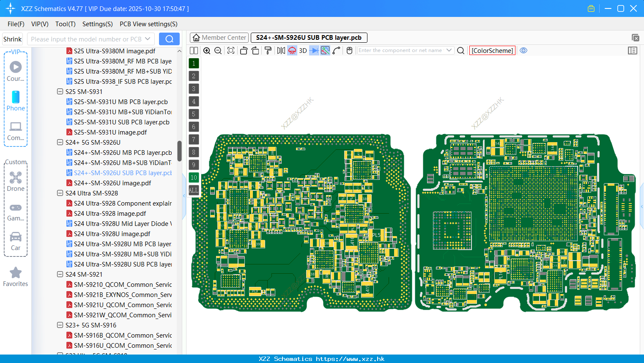Open the briefcase toolbox icon in title bar

coord(591,8)
